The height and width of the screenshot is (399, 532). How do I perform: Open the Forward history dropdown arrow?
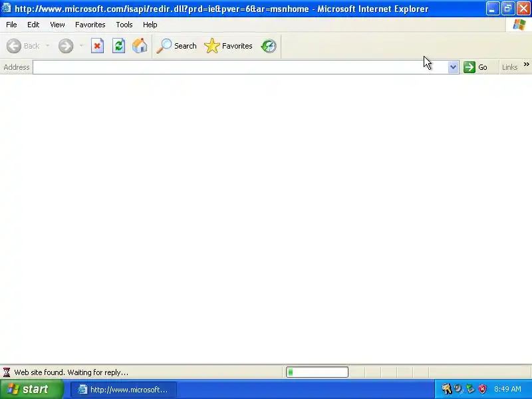(81, 46)
